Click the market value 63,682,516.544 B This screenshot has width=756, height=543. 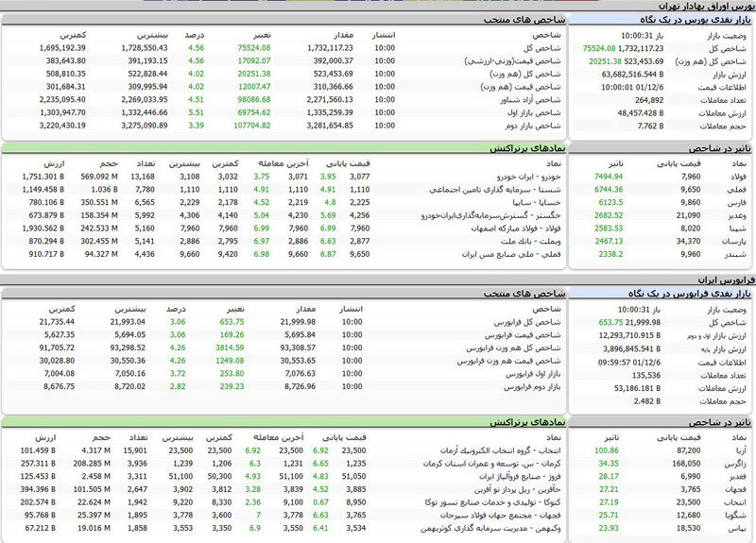click(632, 75)
